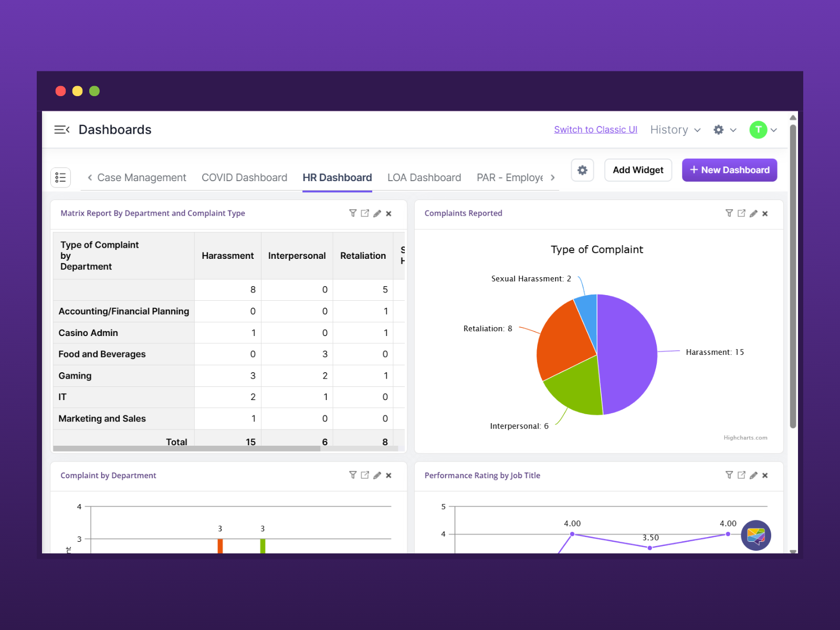Filter the Performance Rating by Job Title widget
Image resolution: width=840 pixels, height=630 pixels.
click(x=729, y=475)
